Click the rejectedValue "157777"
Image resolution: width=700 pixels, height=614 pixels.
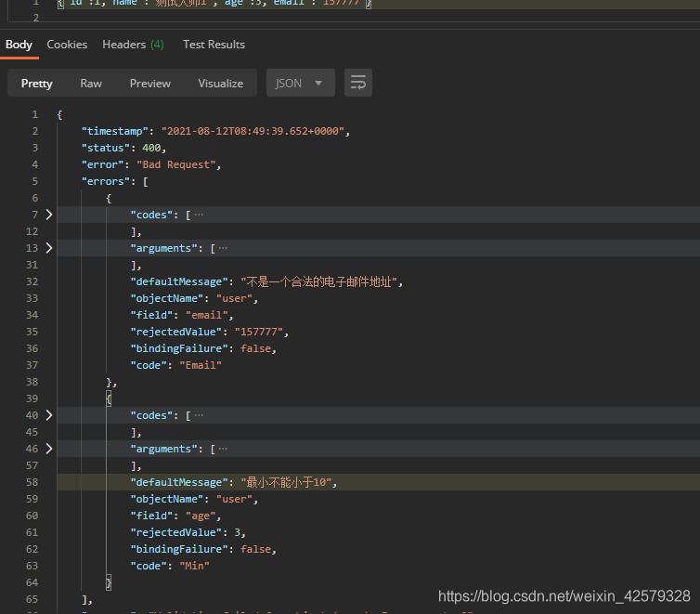pyautogui.click(x=258, y=332)
